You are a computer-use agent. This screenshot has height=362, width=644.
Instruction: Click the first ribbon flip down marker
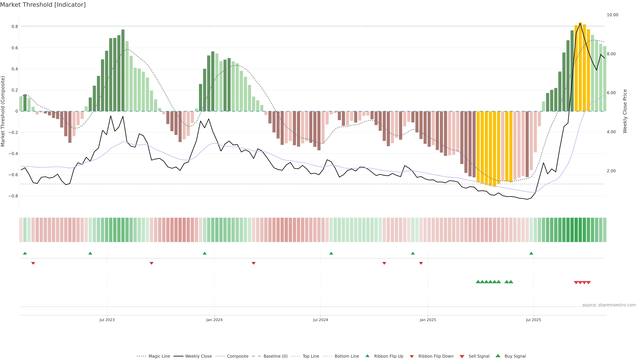[33, 263]
